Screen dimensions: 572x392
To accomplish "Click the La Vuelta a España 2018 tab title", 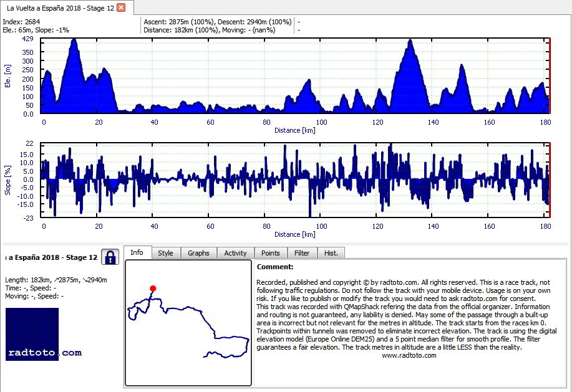I will tap(61, 7).
